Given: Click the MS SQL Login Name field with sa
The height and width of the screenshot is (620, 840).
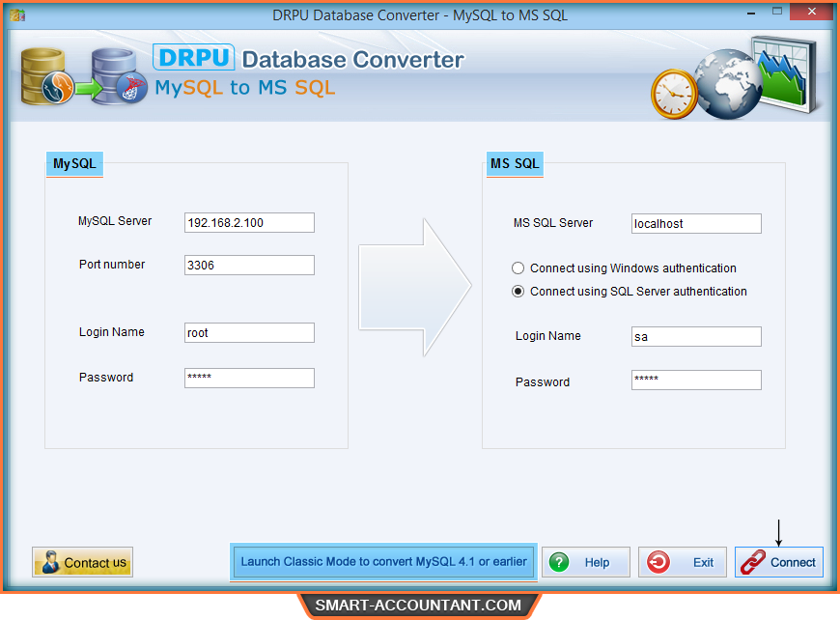Looking at the screenshot, I should pyautogui.click(x=696, y=336).
